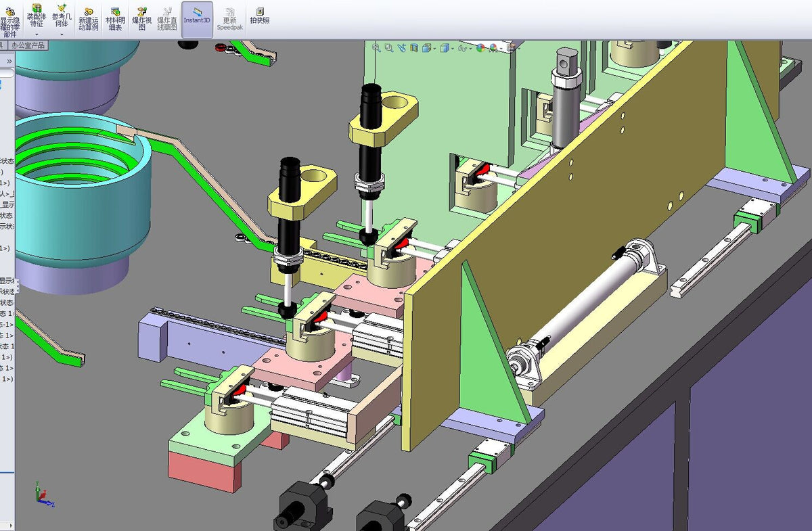Click Hide/Show Items glasses icon
Image resolution: width=812 pixels, height=531 pixels.
462,47
